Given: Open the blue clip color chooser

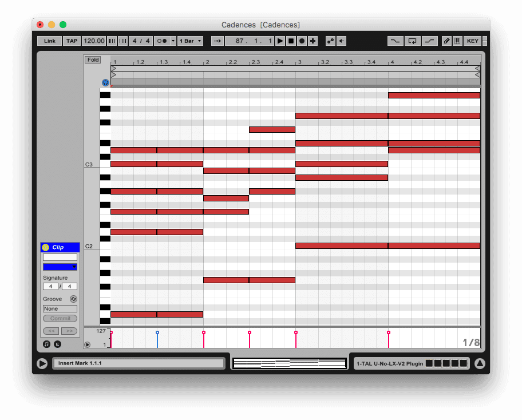Looking at the screenshot, I should [x=60, y=267].
